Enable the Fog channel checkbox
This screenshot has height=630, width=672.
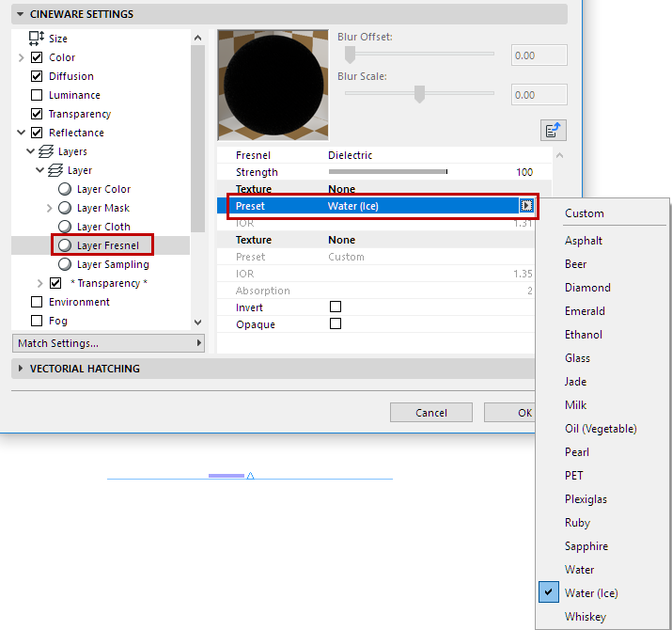37,321
